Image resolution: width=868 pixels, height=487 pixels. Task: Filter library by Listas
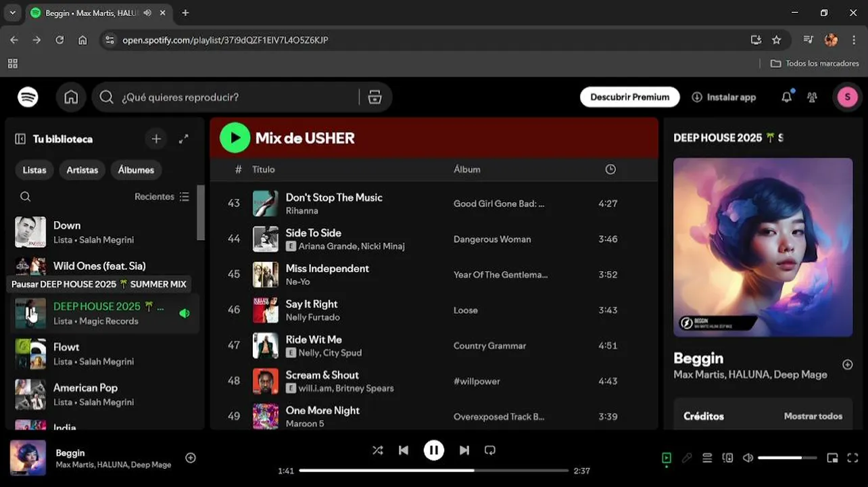click(34, 170)
